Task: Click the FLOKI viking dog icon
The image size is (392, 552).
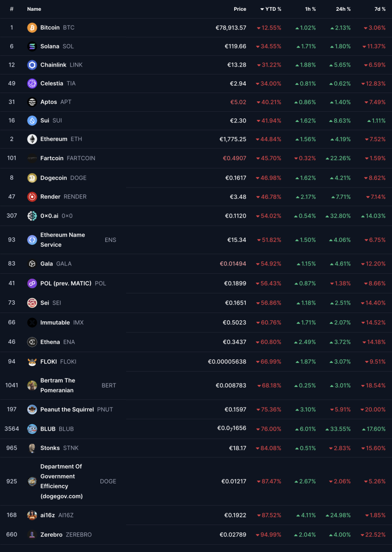Action: coord(32,362)
